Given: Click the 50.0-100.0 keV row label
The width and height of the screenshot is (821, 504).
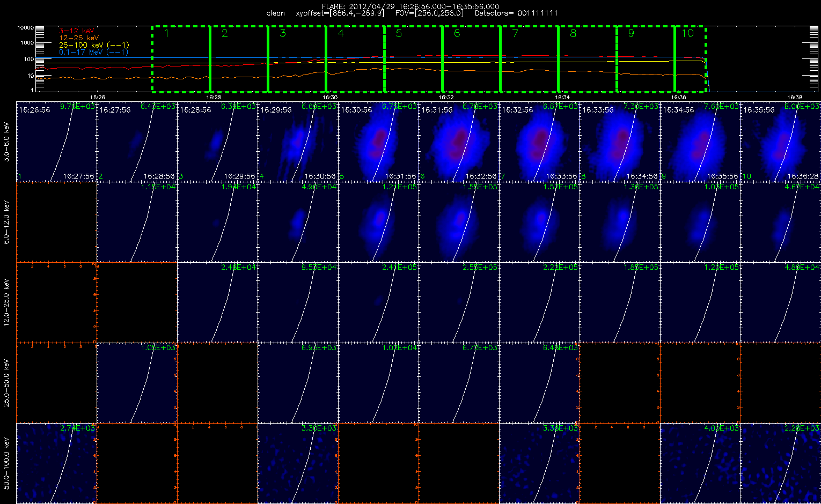Looking at the screenshot, I should (x=6, y=463).
